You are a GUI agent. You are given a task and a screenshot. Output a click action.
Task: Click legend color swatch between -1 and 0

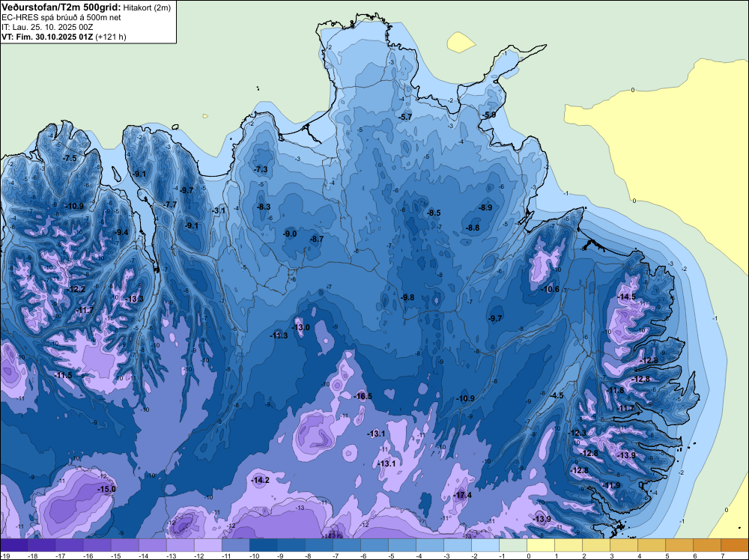pyautogui.click(x=513, y=545)
